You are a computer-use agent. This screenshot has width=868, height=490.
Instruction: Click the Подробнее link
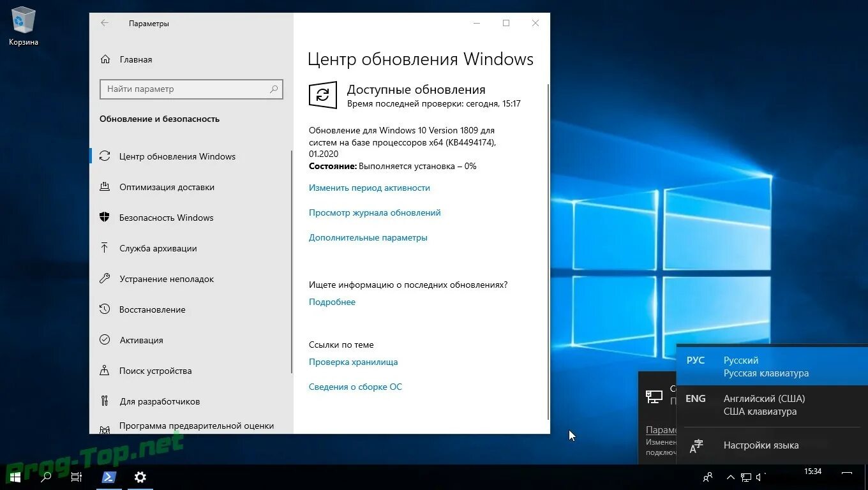(332, 302)
